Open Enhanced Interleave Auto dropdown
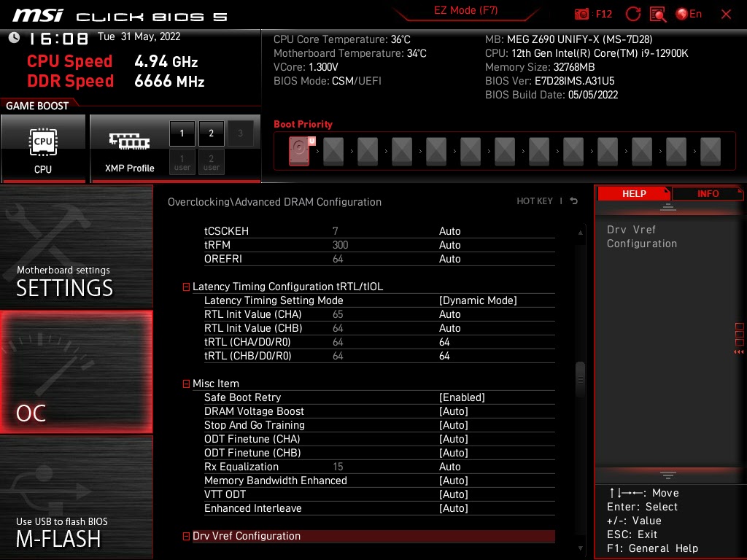Viewport: 747px width, 560px height. point(454,508)
